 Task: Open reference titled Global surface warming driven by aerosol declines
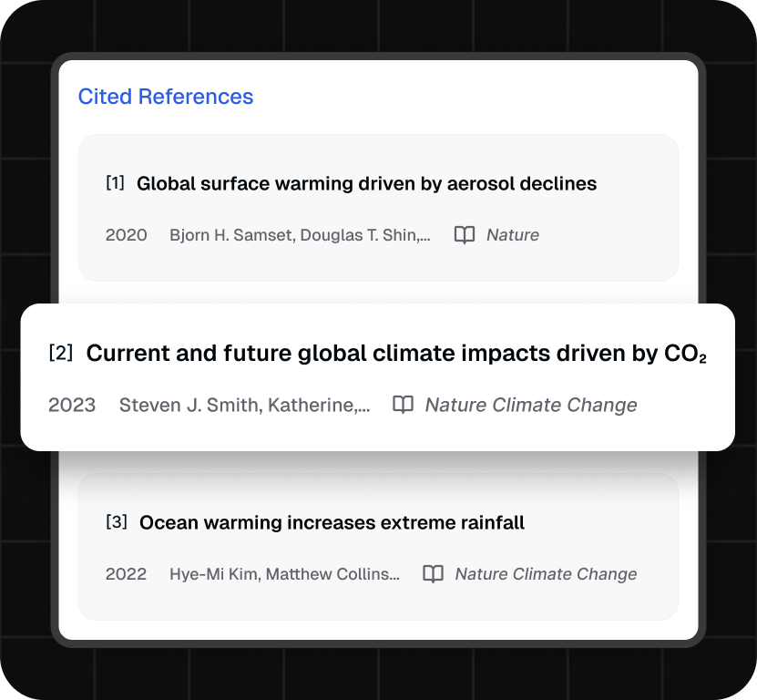(366, 183)
